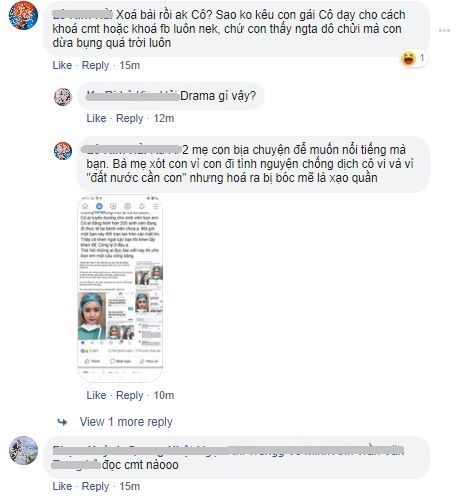Open the three-dots options menu on top comment
461x496 pixels.
tap(444, 30)
